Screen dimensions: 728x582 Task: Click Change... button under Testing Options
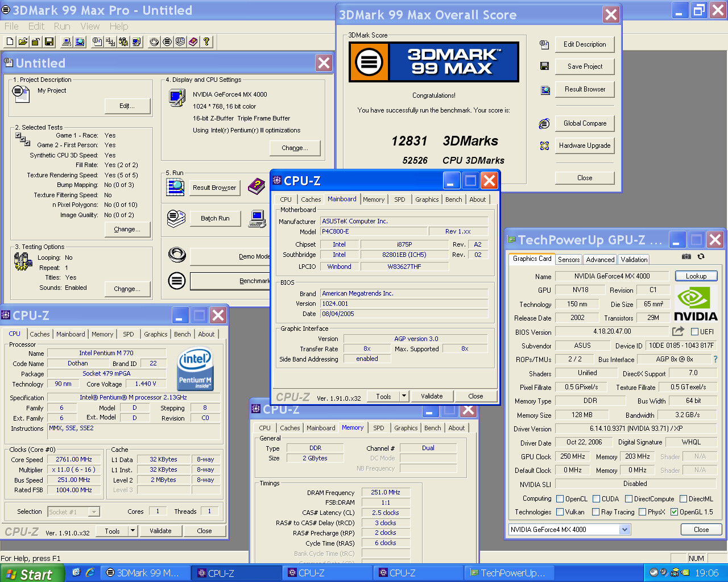click(x=127, y=289)
